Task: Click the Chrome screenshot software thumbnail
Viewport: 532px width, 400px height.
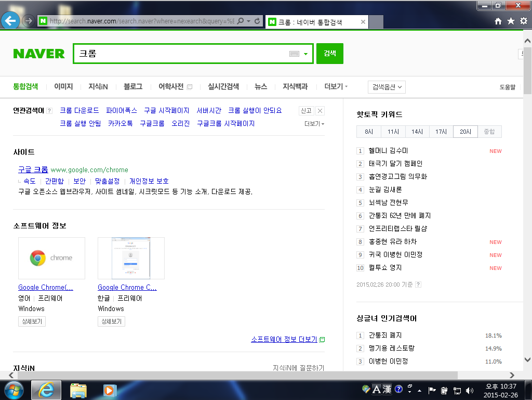Action: tap(131, 258)
